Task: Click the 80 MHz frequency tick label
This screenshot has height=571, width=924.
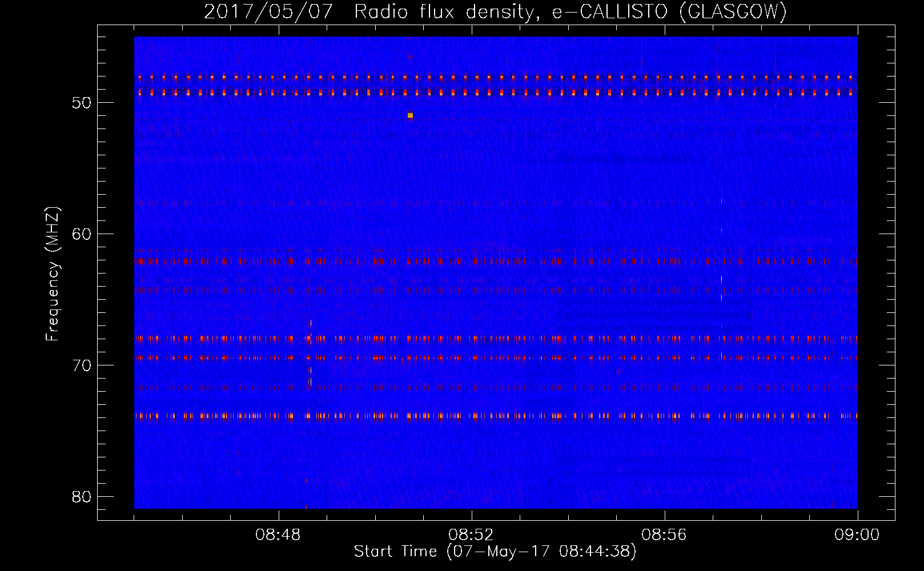Action: tap(82, 497)
